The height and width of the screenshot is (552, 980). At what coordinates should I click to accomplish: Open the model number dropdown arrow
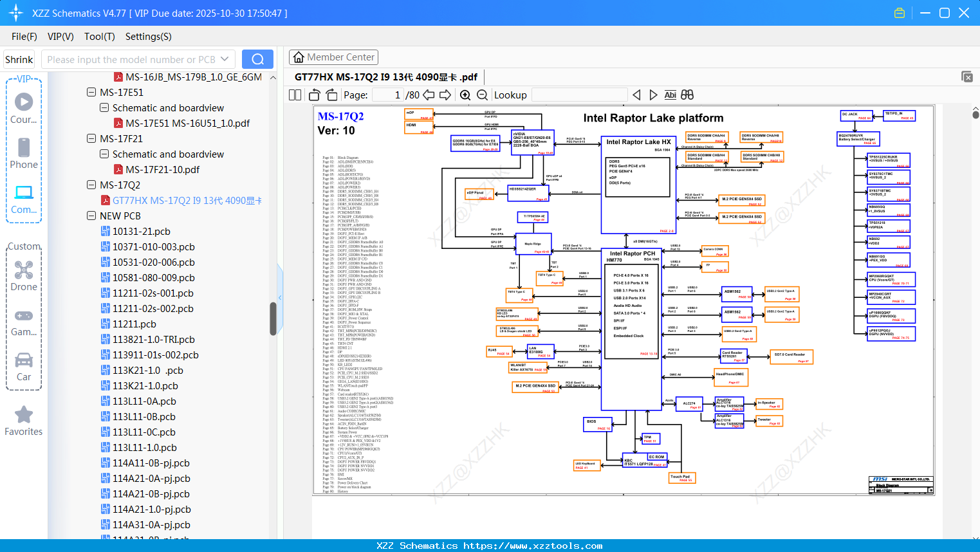click(225, 59)
